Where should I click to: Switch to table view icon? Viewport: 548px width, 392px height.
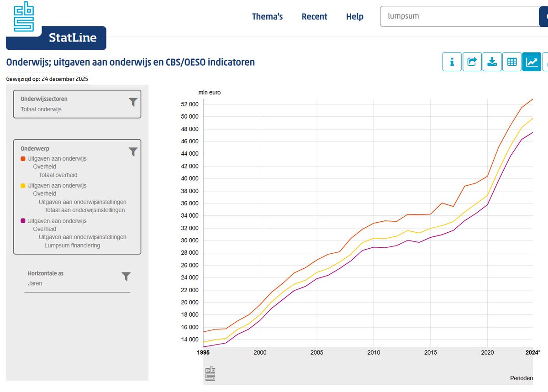coord(512,62)
